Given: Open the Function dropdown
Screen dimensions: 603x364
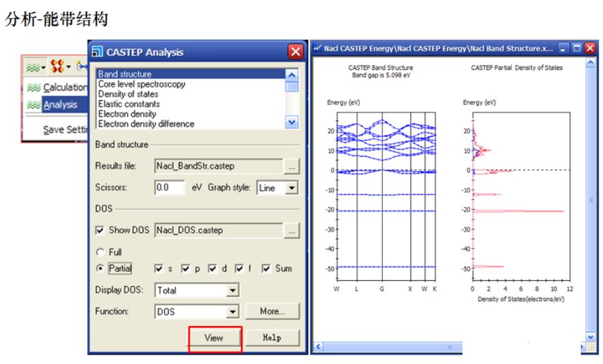Looking at the screenshot, I should coord(232,312).
